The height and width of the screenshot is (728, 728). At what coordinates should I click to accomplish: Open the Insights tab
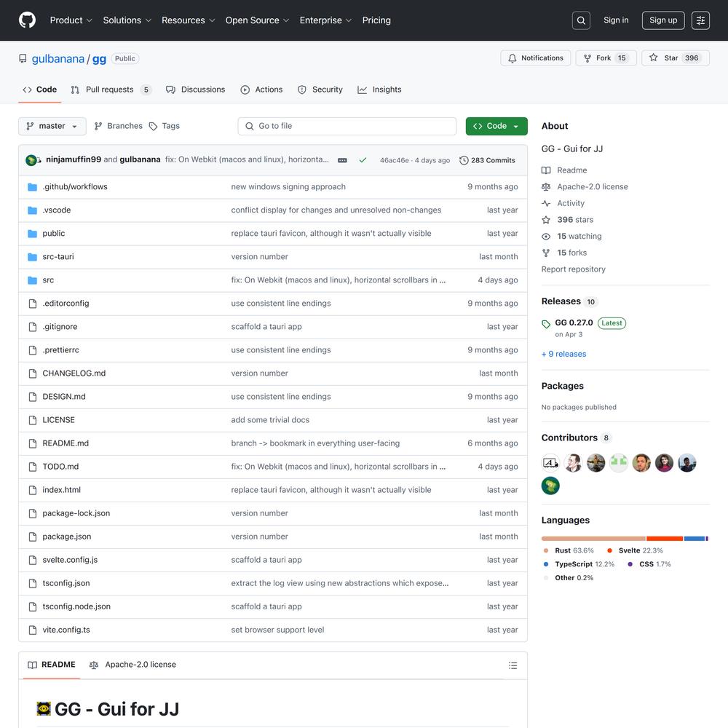(379, 90)
